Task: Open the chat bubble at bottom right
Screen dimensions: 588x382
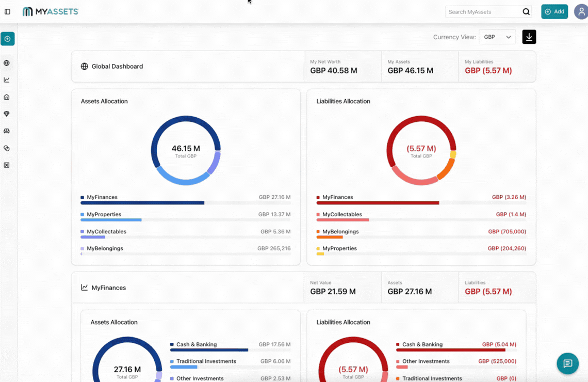Action: tap(567, 363)
